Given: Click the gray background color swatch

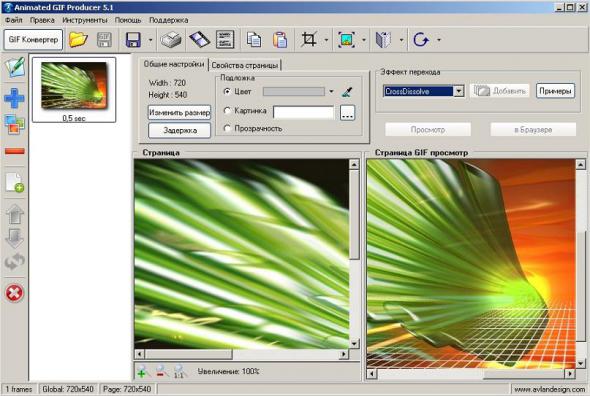Looking at the screenshot, I should point(293,91).
